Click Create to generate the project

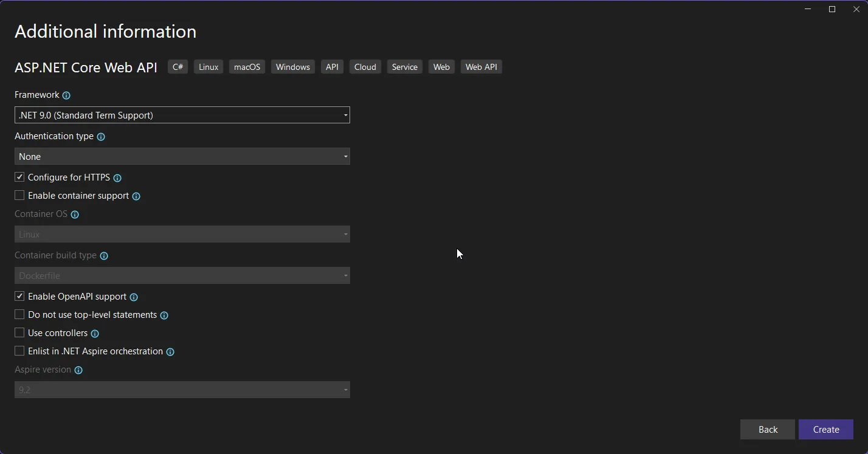pyautogui.click(x=826, y=429)
